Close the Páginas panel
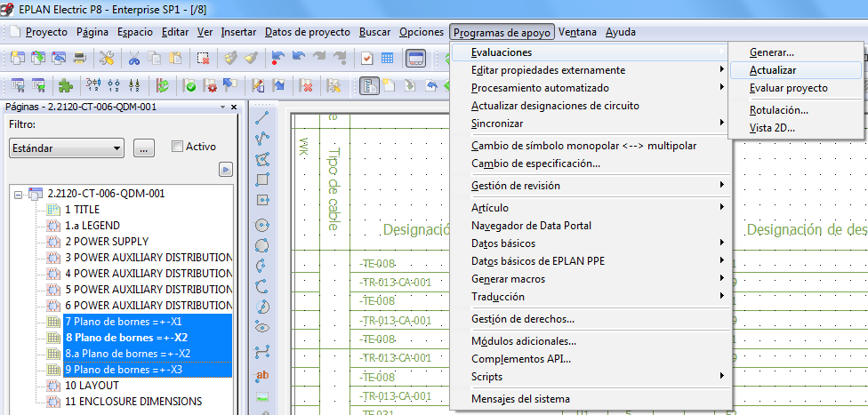The image size is (868, 415). coord(234,108)
